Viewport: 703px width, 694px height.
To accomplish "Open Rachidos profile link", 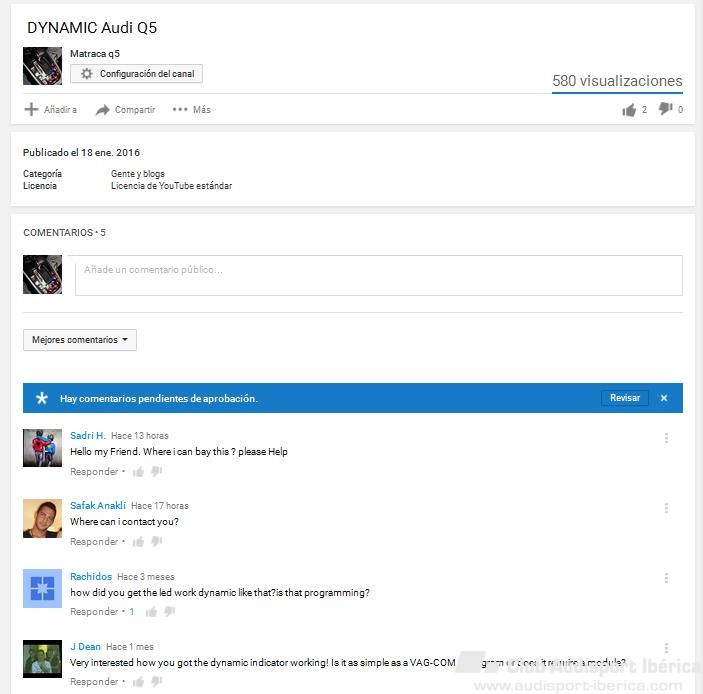I will point(91,576).
